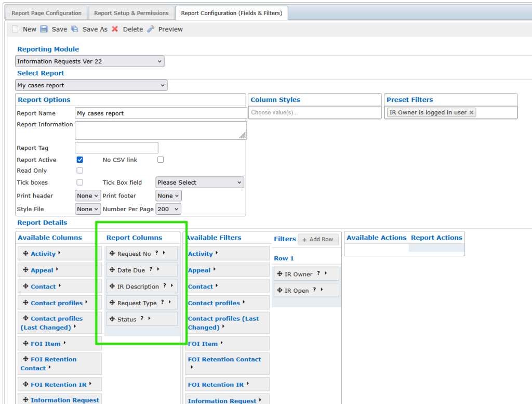532x404 pixels.
Task: Click the help question mark beside Date Due
Action: [151, 270]
